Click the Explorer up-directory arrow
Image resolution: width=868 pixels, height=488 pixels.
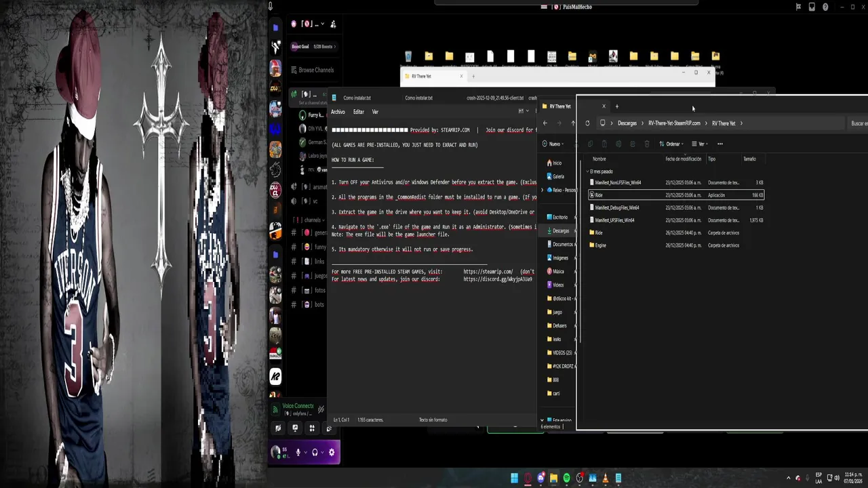click(x=573, y=123)
